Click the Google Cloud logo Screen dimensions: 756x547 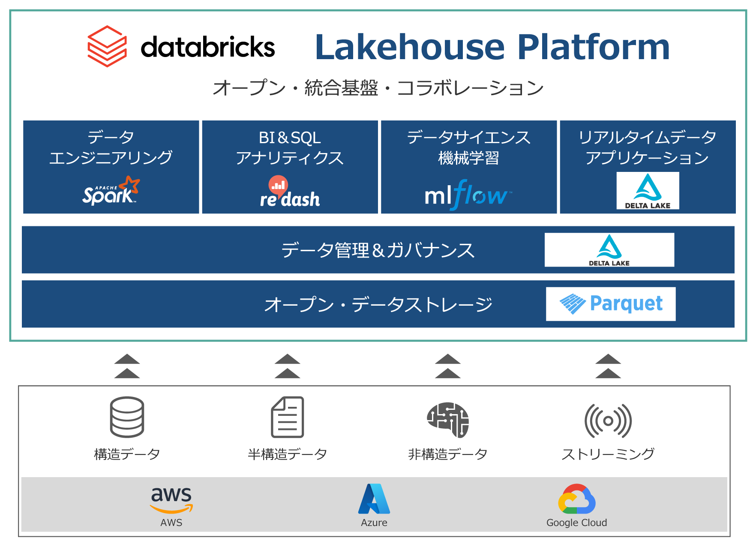point(577,499)
